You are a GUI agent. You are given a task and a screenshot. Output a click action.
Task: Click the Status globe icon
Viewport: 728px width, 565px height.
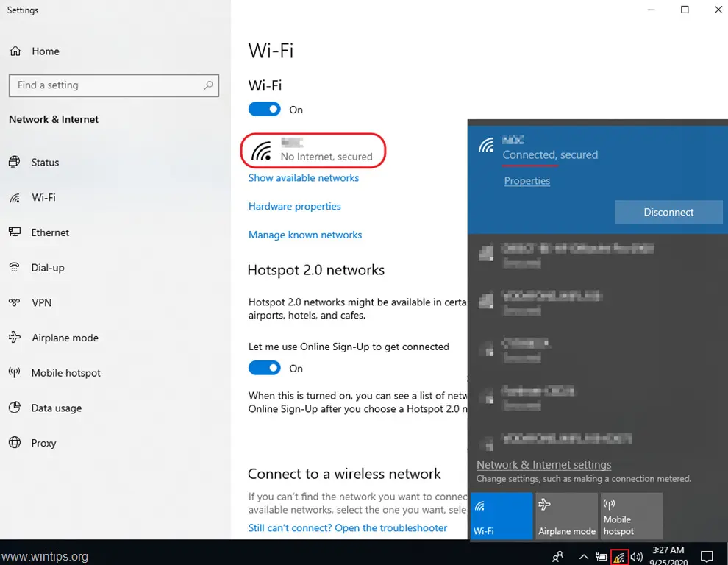pos(15,162)
